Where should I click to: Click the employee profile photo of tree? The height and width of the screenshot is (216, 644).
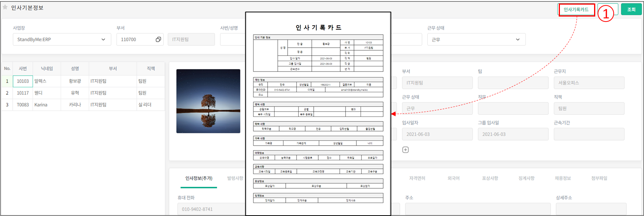208,101
